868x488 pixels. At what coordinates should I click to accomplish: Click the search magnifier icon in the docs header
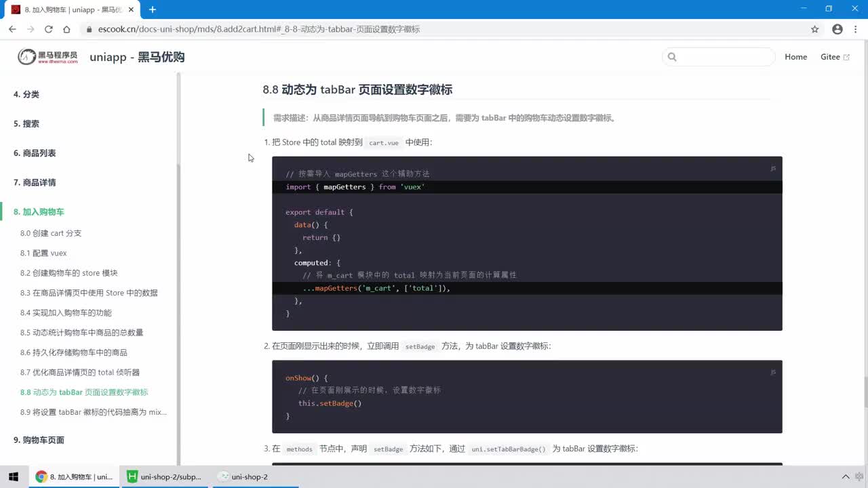point(672,57)
